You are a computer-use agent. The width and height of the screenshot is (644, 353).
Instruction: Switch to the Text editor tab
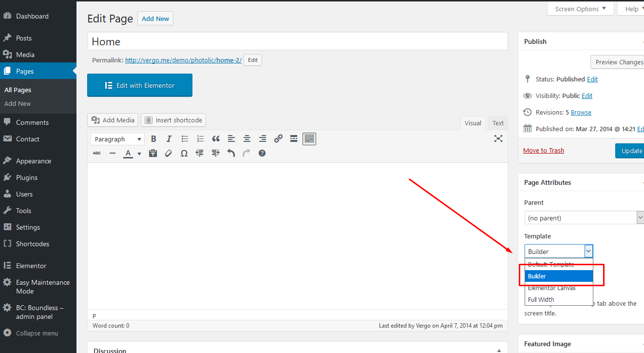(498, 123)
